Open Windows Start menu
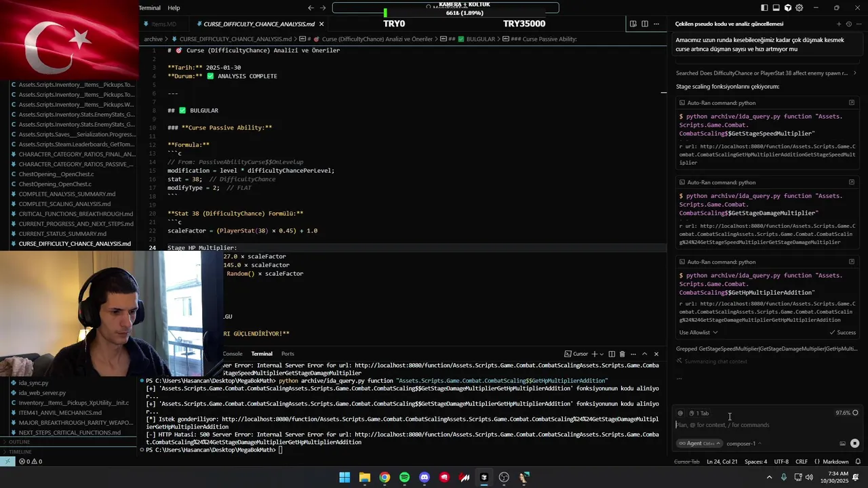868x488 pixels. pyautogui.click(x=344, y=477)
